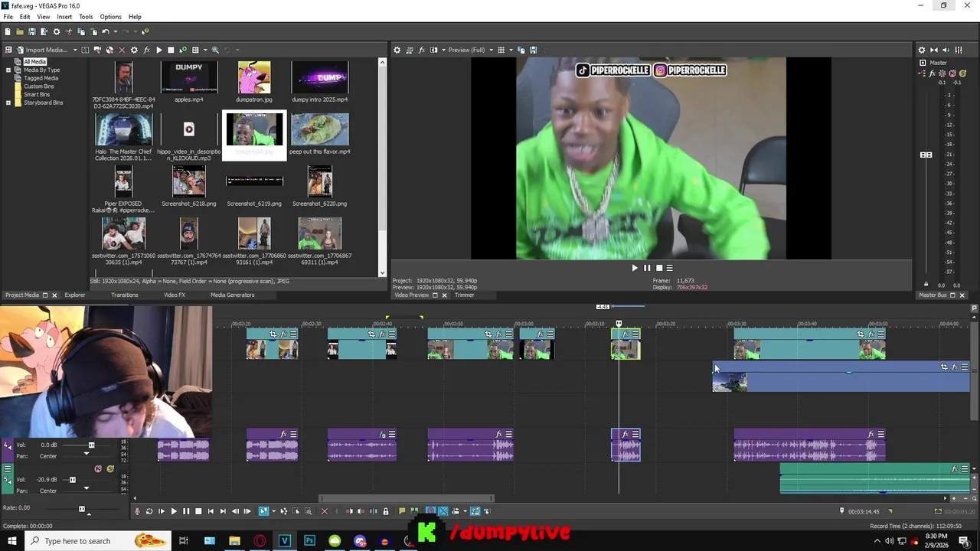The width and height of the screenshot is (980, 551).
Task: Click the media search magnifier icon
Action: 215,50
